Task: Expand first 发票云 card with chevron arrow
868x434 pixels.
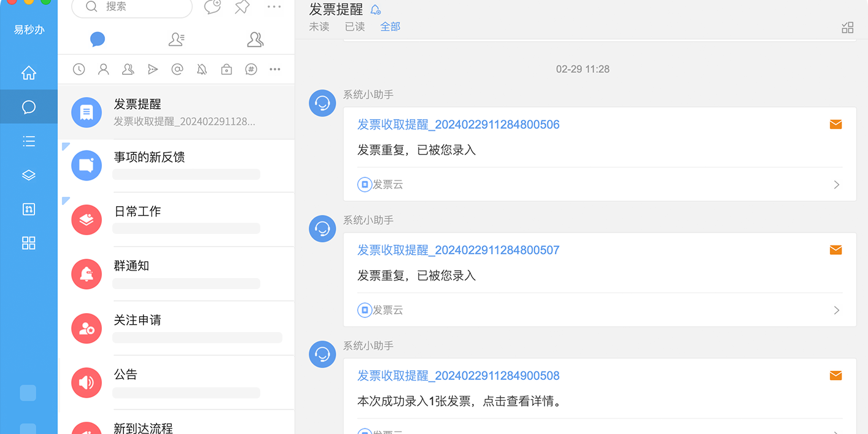Action: 836,185
